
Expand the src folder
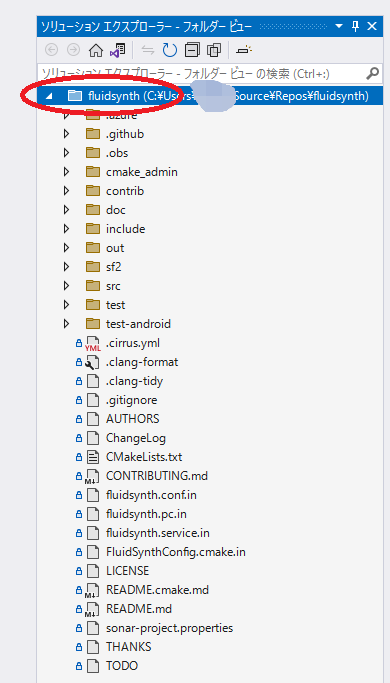(x=66, y=286)
